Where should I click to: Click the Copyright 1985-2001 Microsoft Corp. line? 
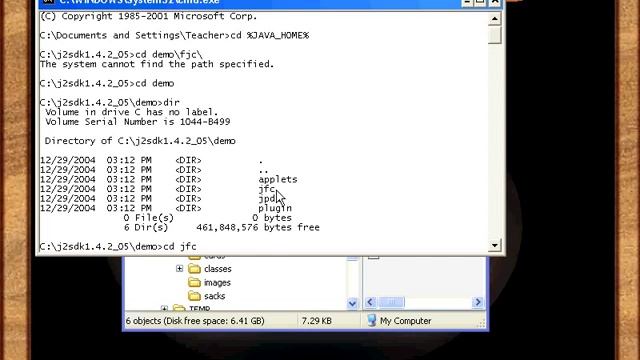coord(149,16)
